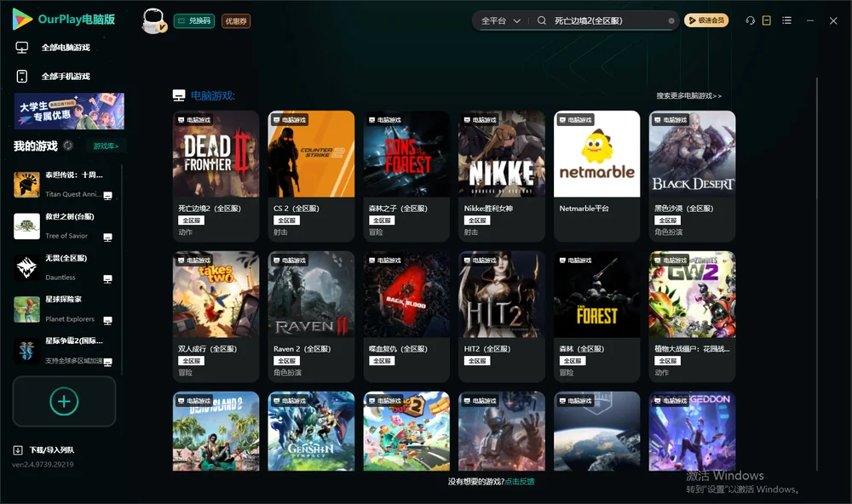This screenshot has width=852, height=504.
Task: Click the search magnifier icon
Action: coord(541,20)
